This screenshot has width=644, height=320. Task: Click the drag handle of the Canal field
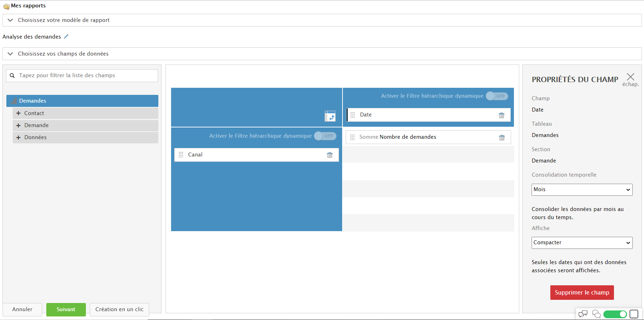[181, 155]
